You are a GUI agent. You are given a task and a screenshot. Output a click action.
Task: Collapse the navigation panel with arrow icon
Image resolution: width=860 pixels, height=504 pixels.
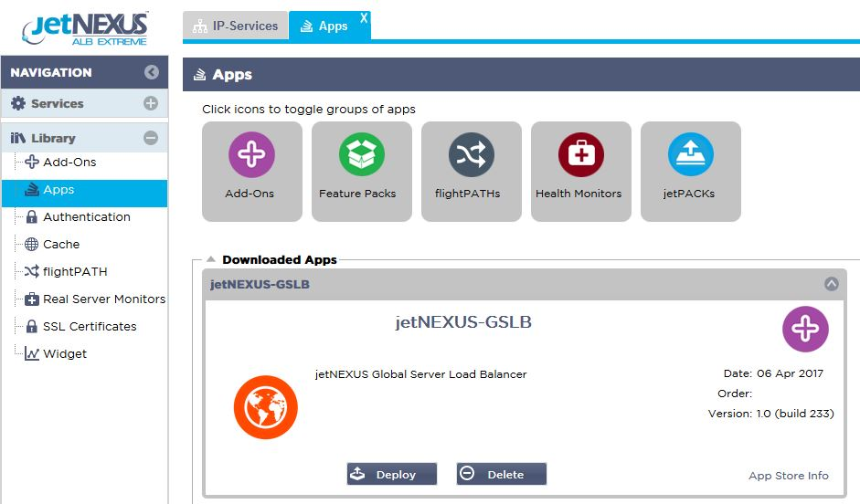(x=152, y=72)
